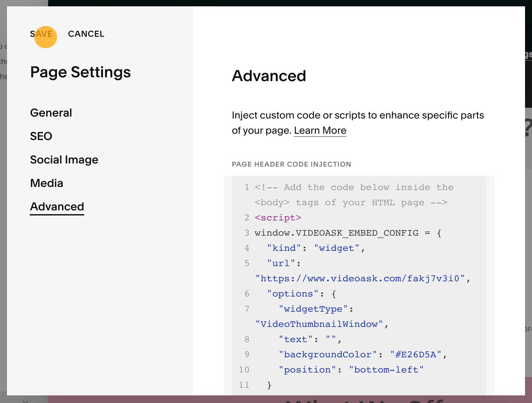Viewport: 532px width, 403px height.
Task: Click the "#E26D5A" background color value
Action: click(415, 355)
